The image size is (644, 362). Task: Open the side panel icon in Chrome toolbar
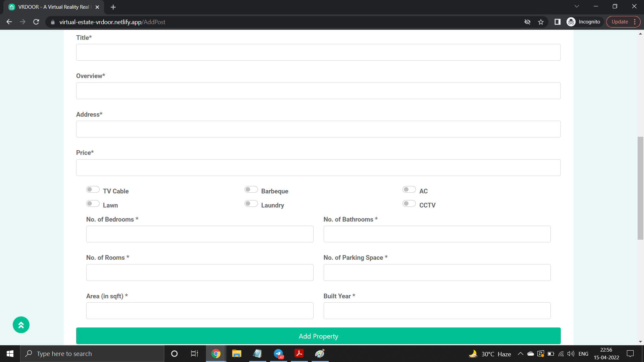[x=557, y=22]
